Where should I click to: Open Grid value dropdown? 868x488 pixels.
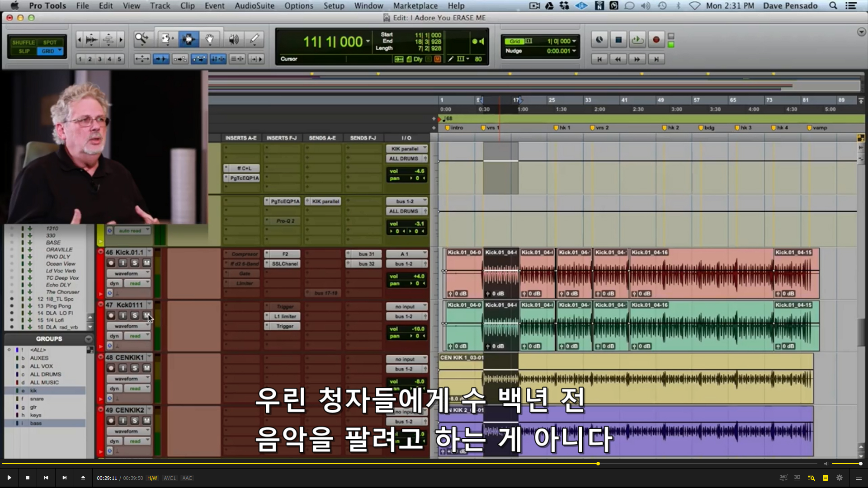coord(574,41)
